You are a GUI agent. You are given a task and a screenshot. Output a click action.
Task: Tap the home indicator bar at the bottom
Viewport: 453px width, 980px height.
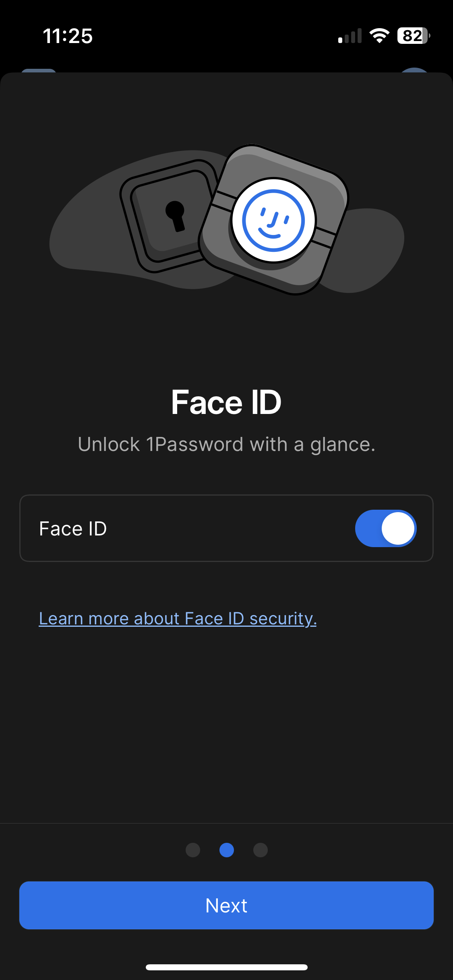click(x=226, y=966)
